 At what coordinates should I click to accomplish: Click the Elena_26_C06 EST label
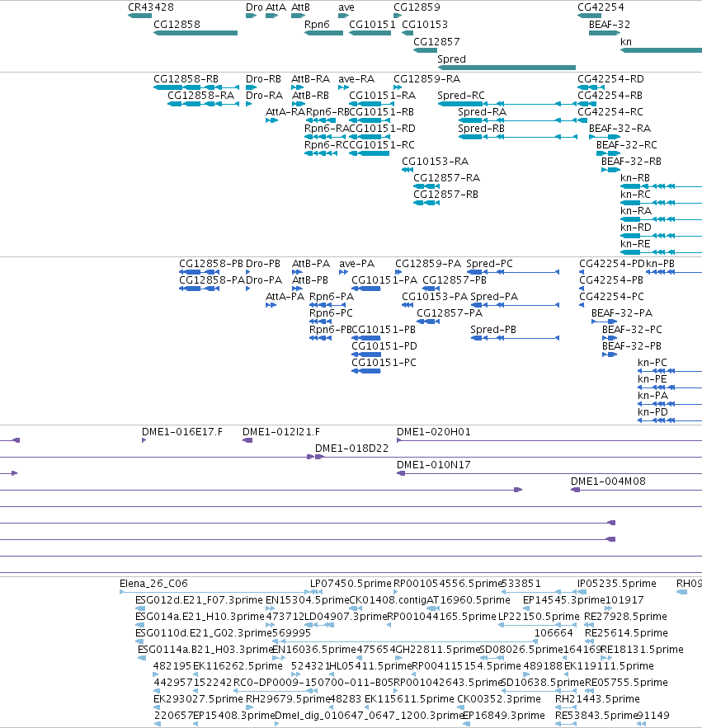(153, 584)
